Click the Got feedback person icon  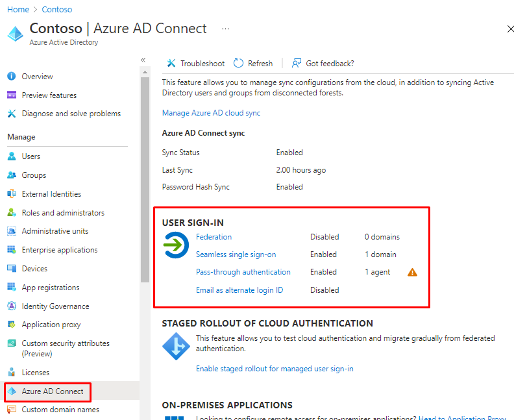pyautogui.click(x=297, y=63)
